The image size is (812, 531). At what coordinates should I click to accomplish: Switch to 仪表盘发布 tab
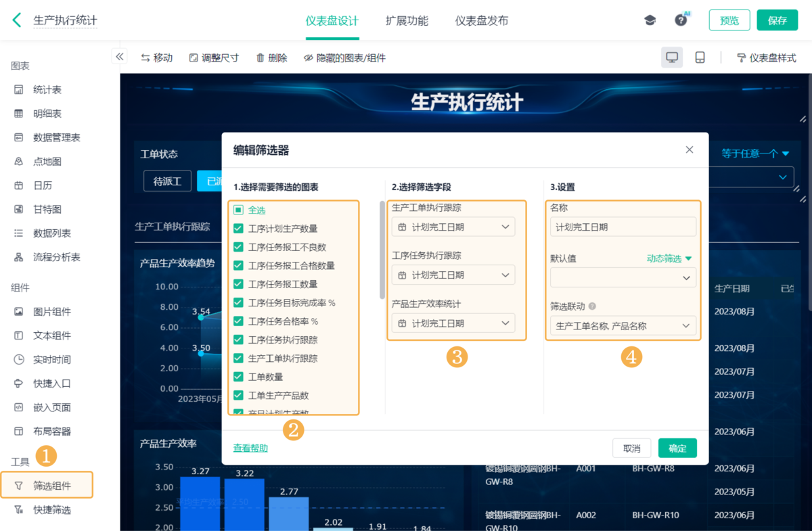coord(482,21)
